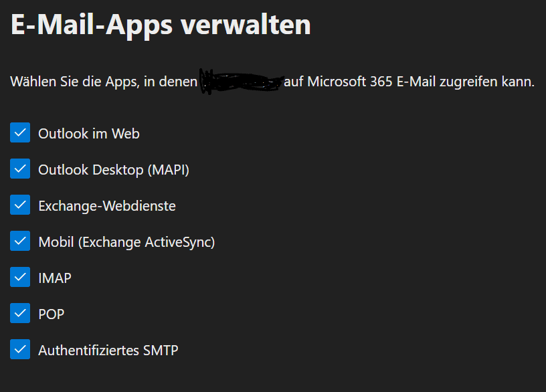Click the checkmark next to Outlook Desktop (MAPI)
Image resolution: width=546 pixels, height=392 pixels.
(19, 169)
